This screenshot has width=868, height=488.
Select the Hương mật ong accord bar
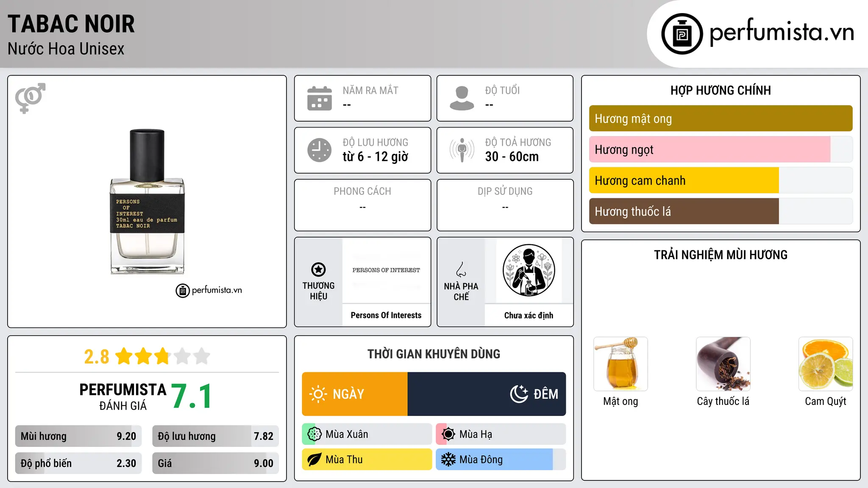[x=721, y=119]
